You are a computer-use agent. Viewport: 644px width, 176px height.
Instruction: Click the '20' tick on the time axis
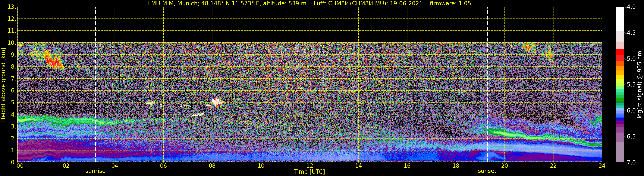click(505, 166)
